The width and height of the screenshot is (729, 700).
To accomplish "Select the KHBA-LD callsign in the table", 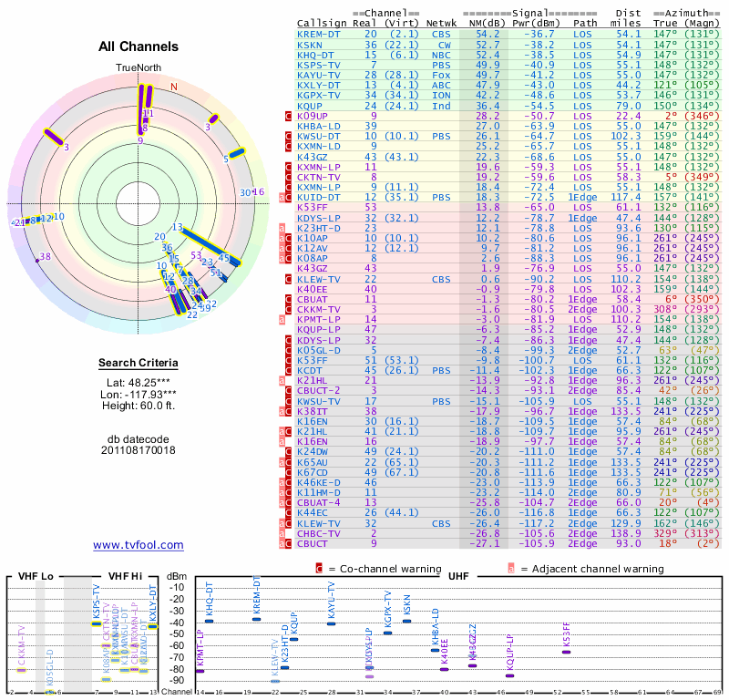I will pos(319,126).
